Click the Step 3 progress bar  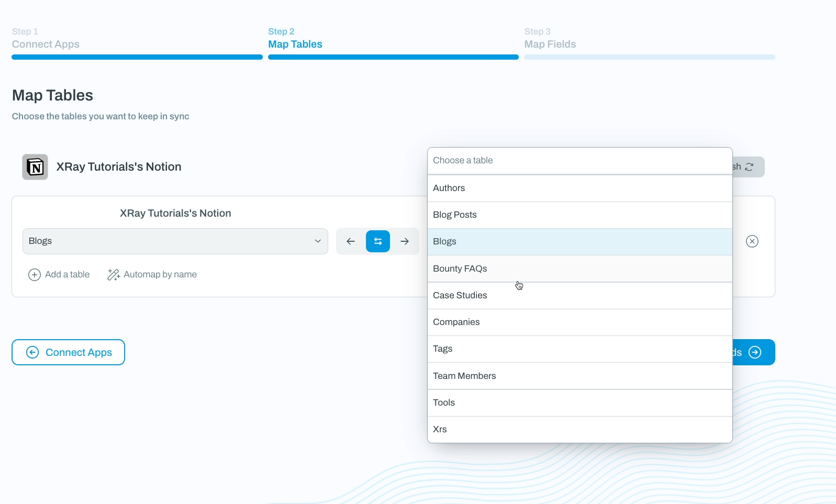pyautogui.click(x=650, y=57)
